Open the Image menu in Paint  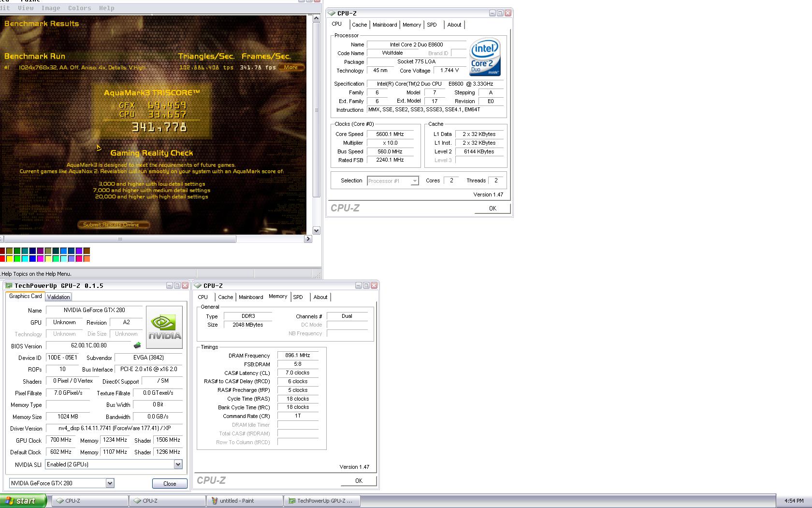point(50,8)
